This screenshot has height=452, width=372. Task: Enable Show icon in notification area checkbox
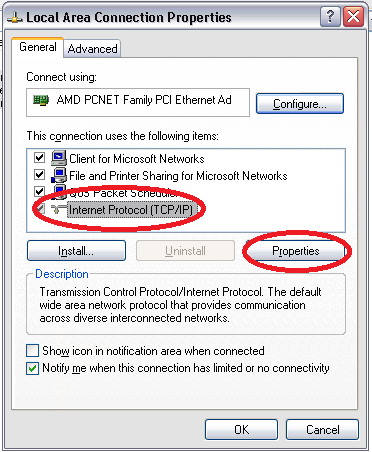32,351
